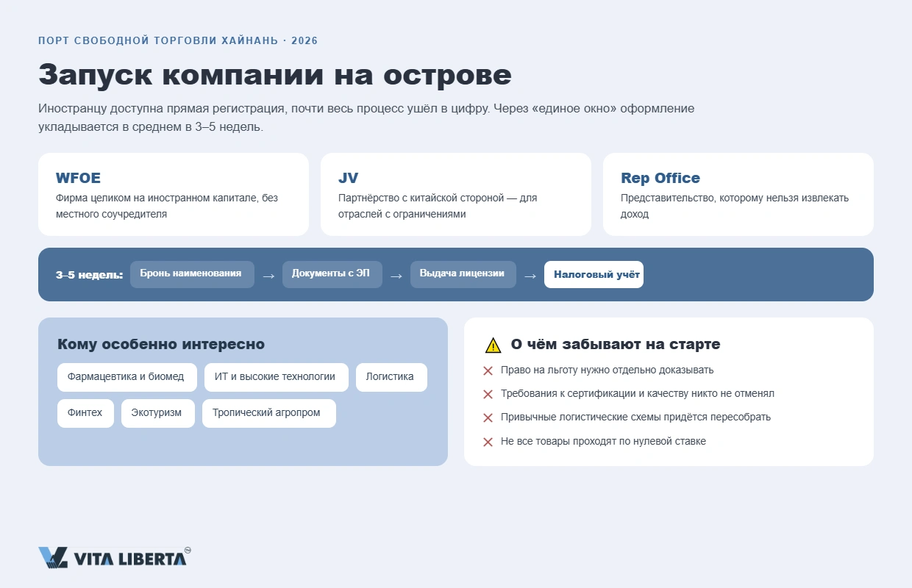The width and height of the screenshot is (912, 588).
Task: Click the 'Выдача лицензии' step
Action: [x=463, y=274]
